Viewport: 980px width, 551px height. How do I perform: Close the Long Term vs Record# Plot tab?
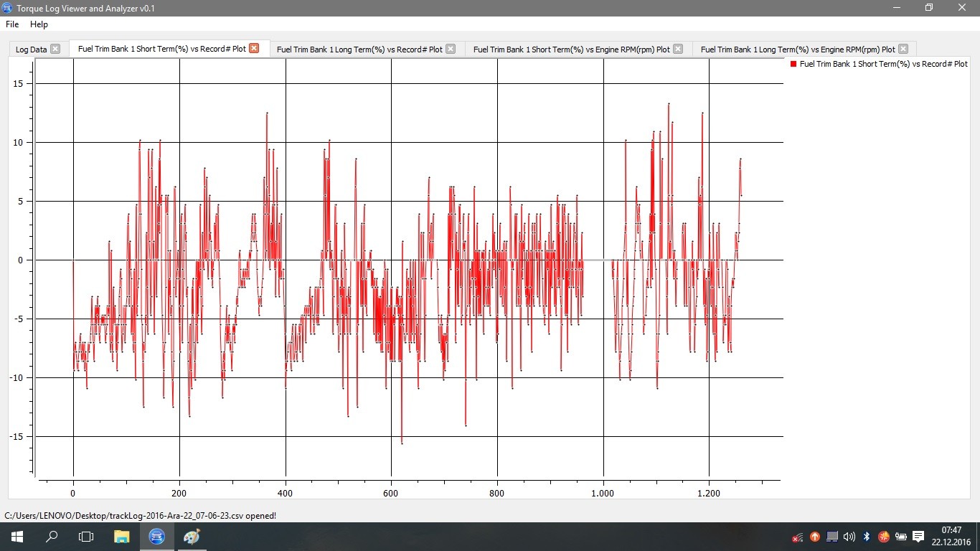(451, 49)
